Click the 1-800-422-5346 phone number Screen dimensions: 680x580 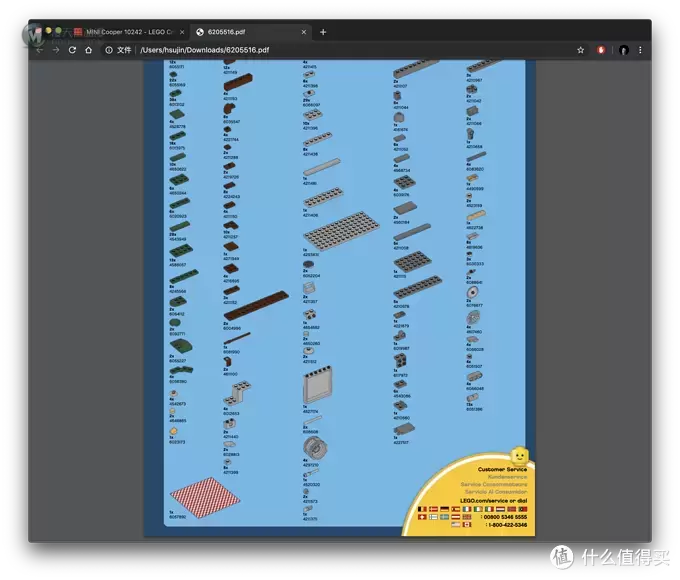[508, 525]
